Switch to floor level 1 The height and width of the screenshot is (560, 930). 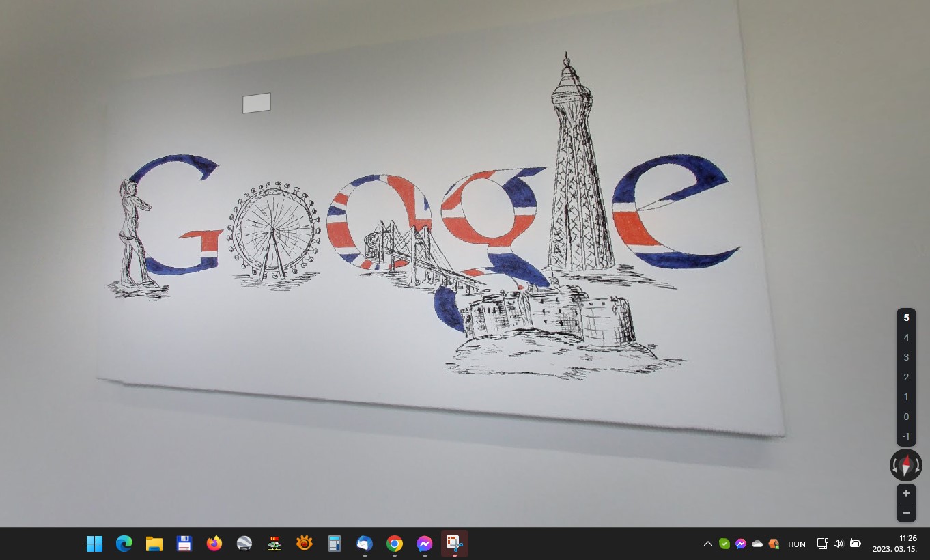906,397
